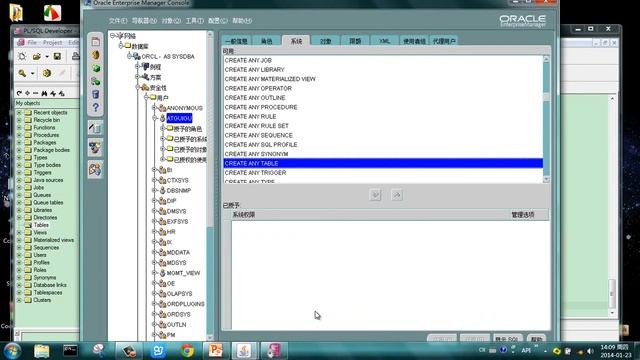This screenshot has width=640, height=360.
Task: Open the 帮助 menu
Action: click(242, 20)
